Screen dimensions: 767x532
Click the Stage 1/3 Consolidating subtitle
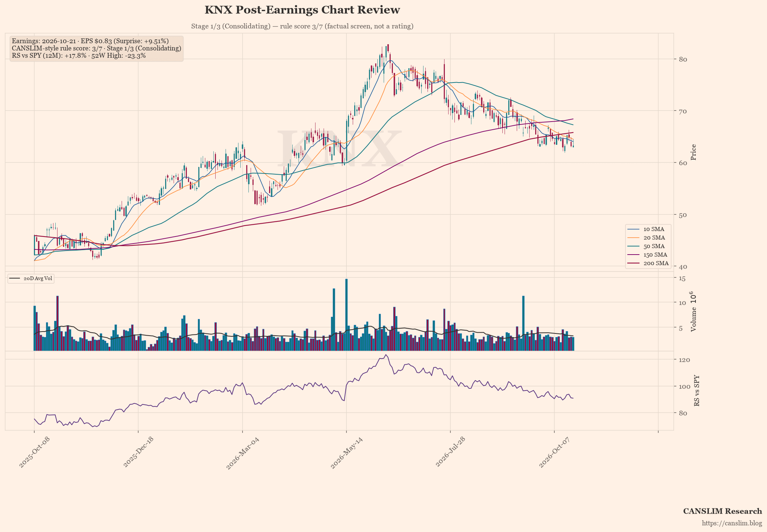[302, 26]
